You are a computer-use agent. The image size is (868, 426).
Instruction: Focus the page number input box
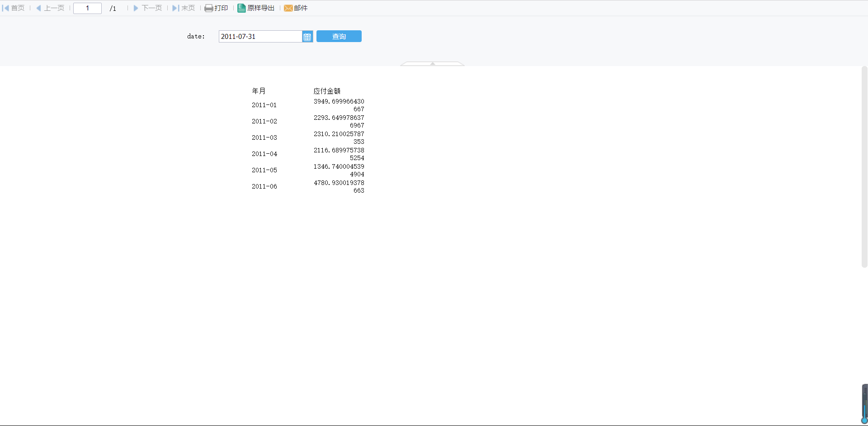pyautogui.click(x=87, y=8)
